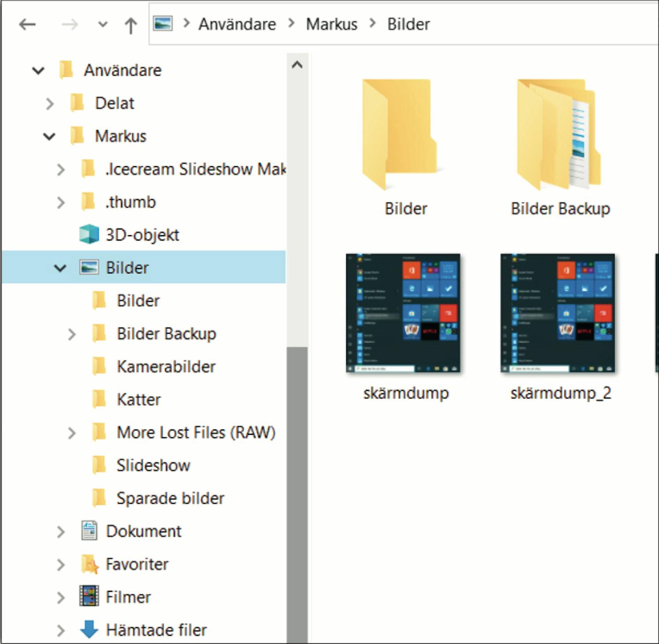Click the 3D-objekt cube icon
Image resolution: width=659 pixels, height=644 pixels.
tap(89, 234)
